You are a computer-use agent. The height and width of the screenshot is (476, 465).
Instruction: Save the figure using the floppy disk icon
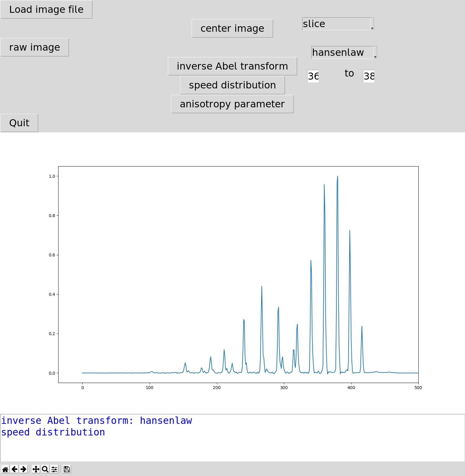click(66, 469)
